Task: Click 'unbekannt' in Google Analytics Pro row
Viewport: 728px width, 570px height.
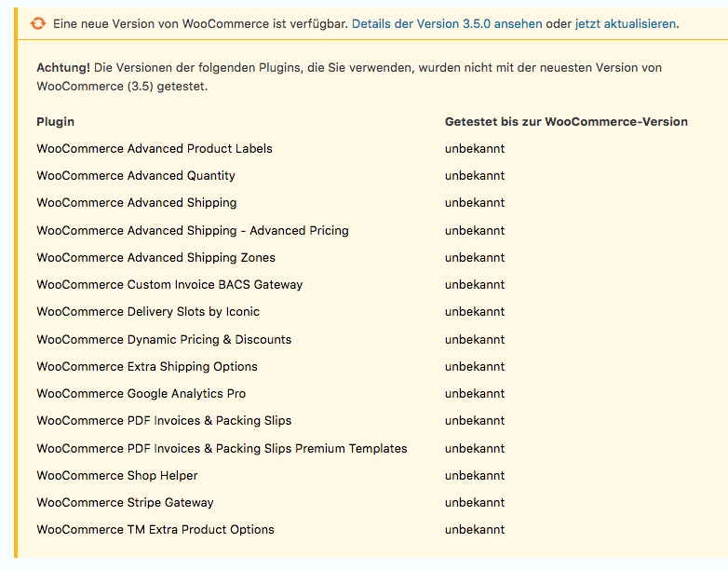Action: click(x=475, y=393)
